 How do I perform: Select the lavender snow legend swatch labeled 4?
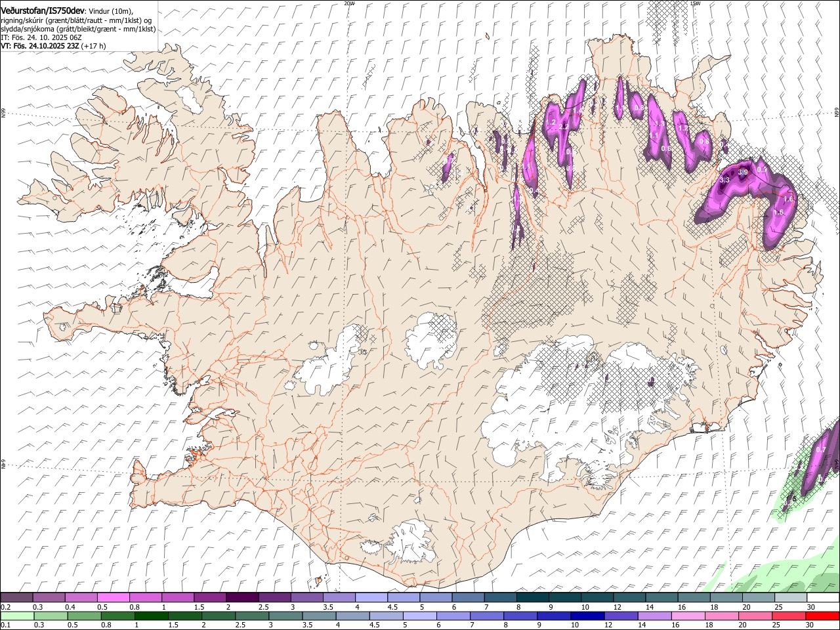(x=371, y=597)
